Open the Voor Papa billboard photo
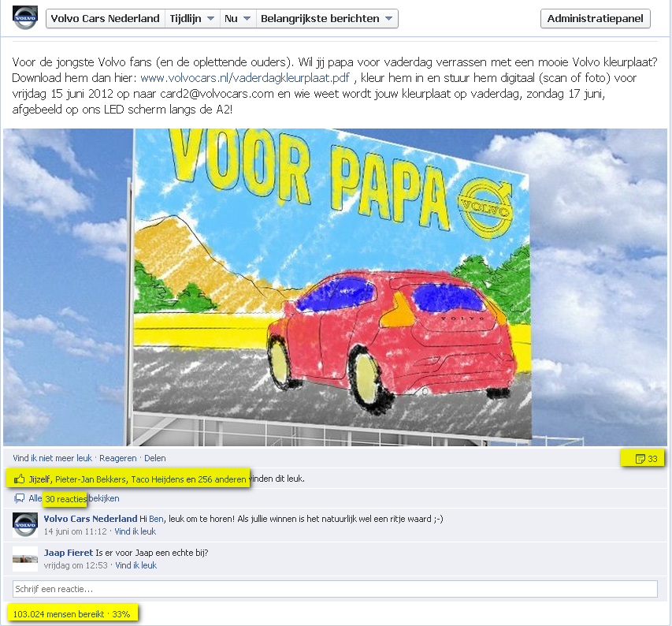The width and height of the screenshot is (672, 626). [335, 287]
